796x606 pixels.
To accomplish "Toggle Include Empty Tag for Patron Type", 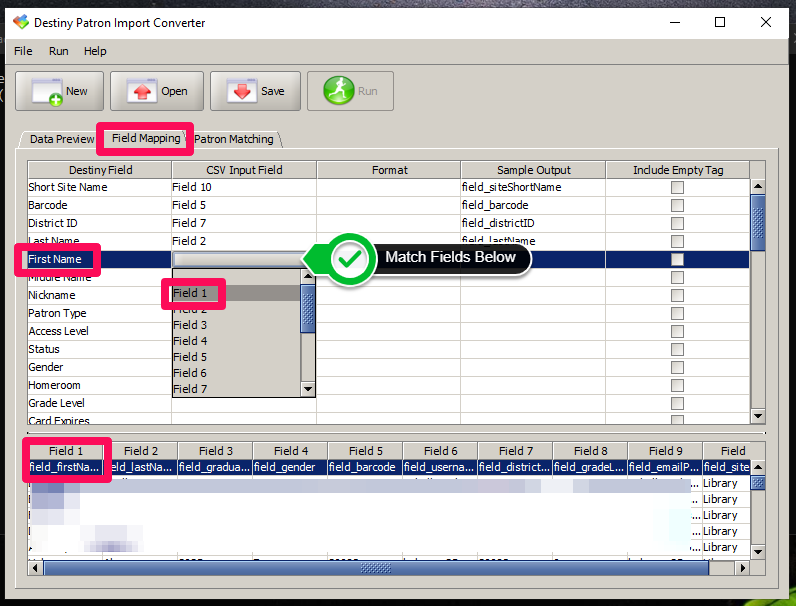I will tap(677, 313).
